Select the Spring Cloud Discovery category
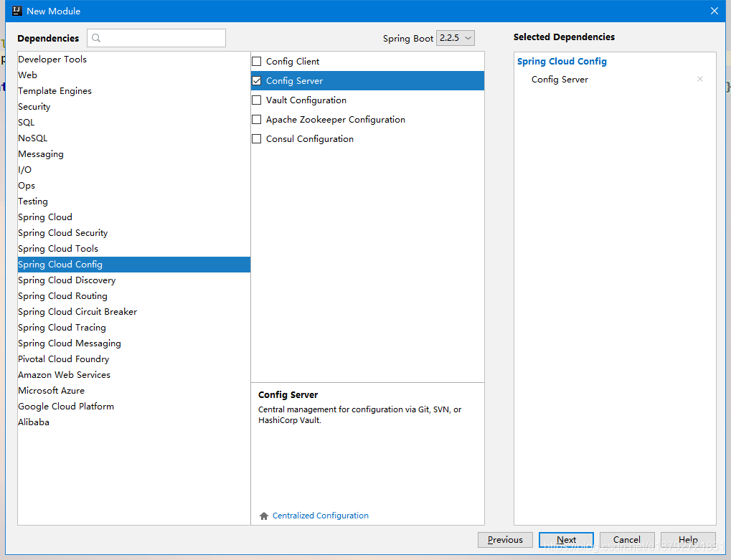731x560 pixels. [x=134, y=280]
